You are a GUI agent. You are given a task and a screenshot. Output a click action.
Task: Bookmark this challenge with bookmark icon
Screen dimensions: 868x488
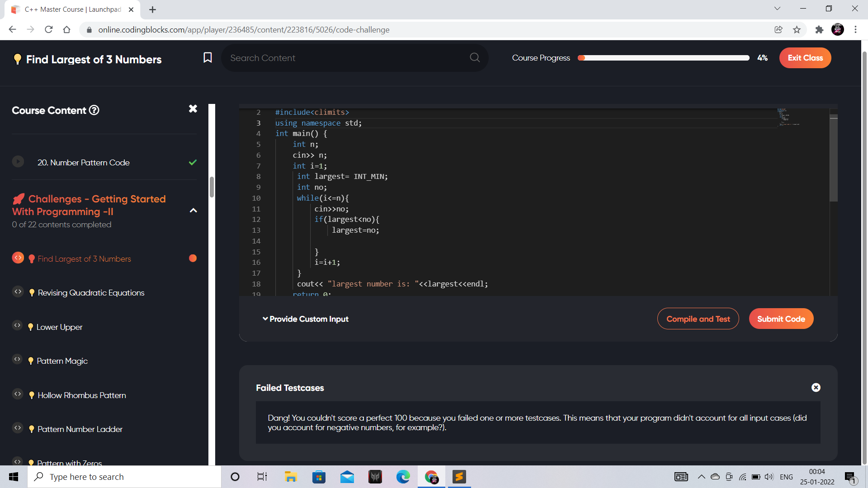[208, 57]
